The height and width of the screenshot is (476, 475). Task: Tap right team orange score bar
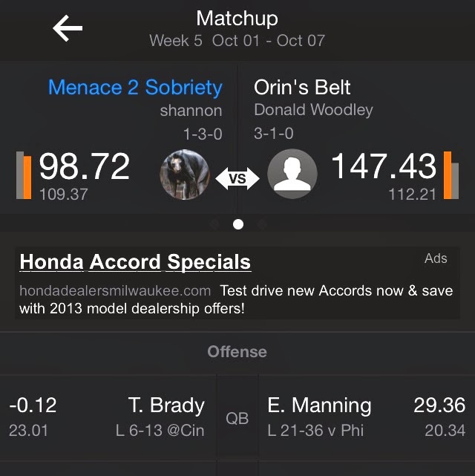point(448,176)
